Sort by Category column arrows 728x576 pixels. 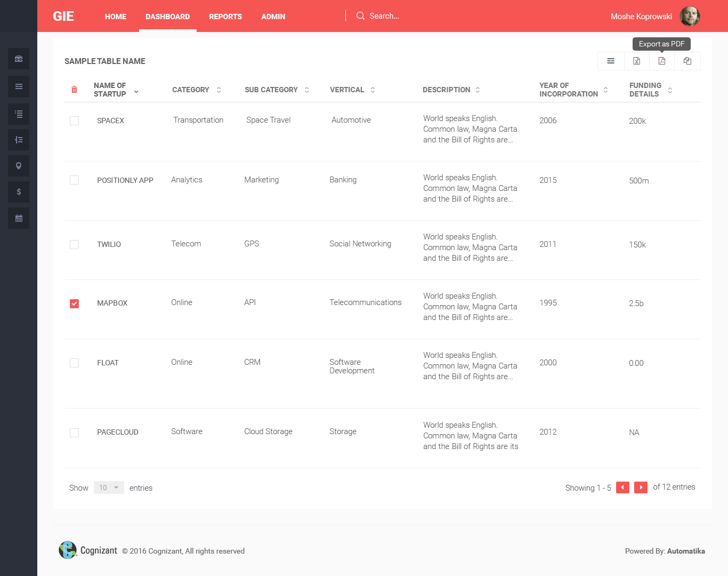(219, 90)
